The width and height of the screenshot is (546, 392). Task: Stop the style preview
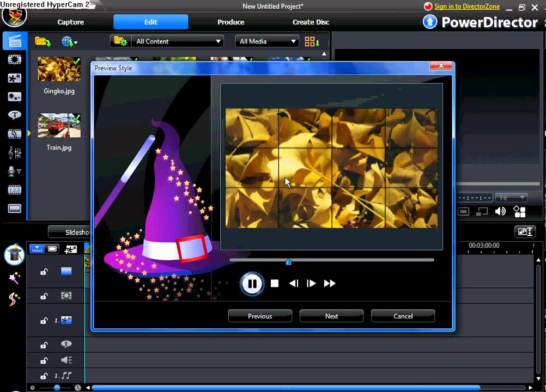tap(275, 284)
